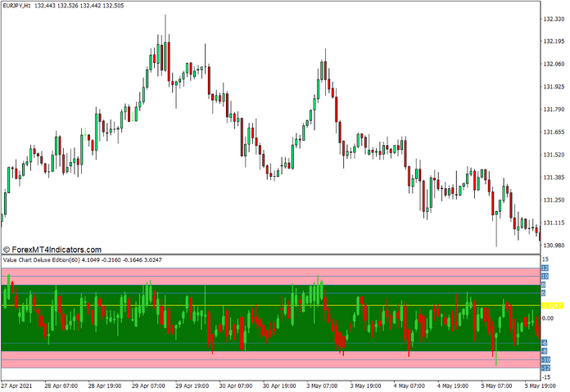Click the 132.195 price axis label

coord(554,42)
